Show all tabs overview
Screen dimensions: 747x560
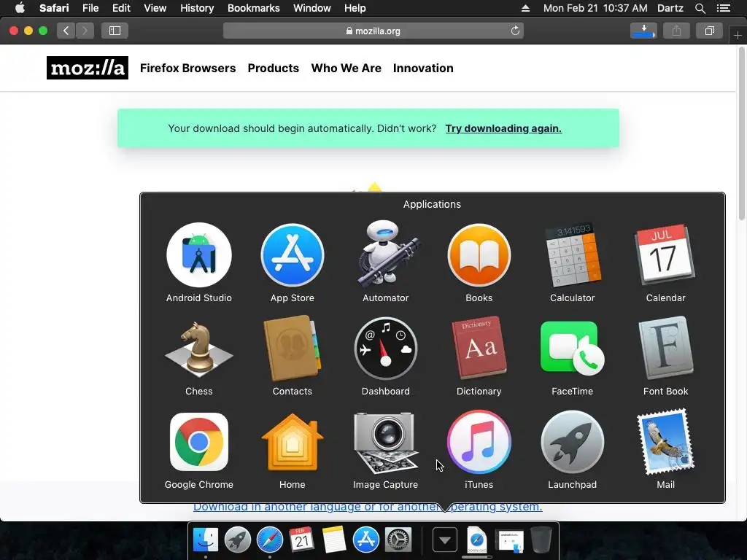click(x=709, y=31)
